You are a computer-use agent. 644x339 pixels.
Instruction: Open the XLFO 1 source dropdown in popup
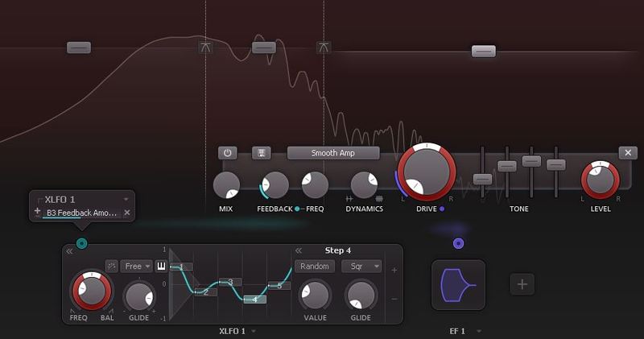click(x=126, y=199)
